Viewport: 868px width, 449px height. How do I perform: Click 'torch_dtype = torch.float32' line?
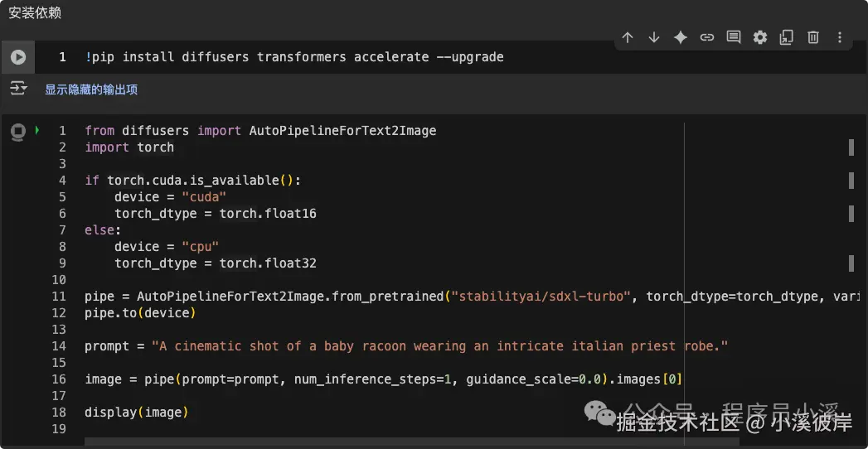click(216, 263)
